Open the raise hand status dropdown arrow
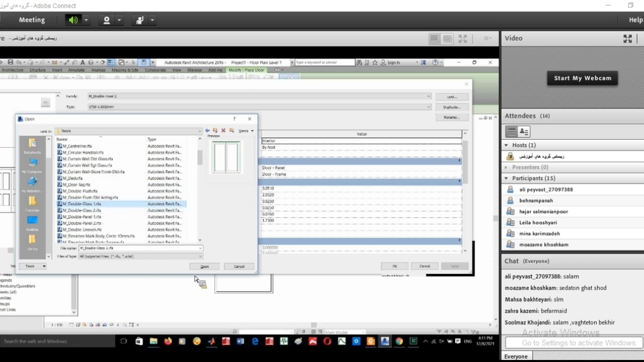This screenshot has width=644, height=362. point(152,20)
